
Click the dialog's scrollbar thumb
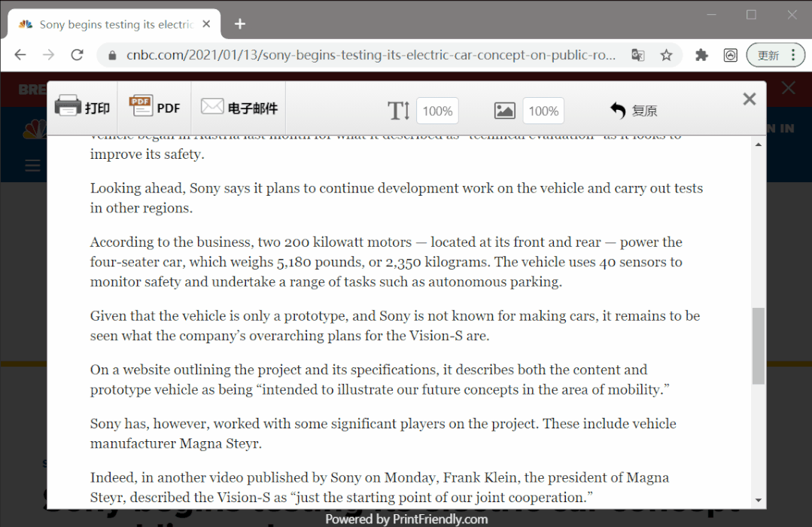tap(758, 346)
